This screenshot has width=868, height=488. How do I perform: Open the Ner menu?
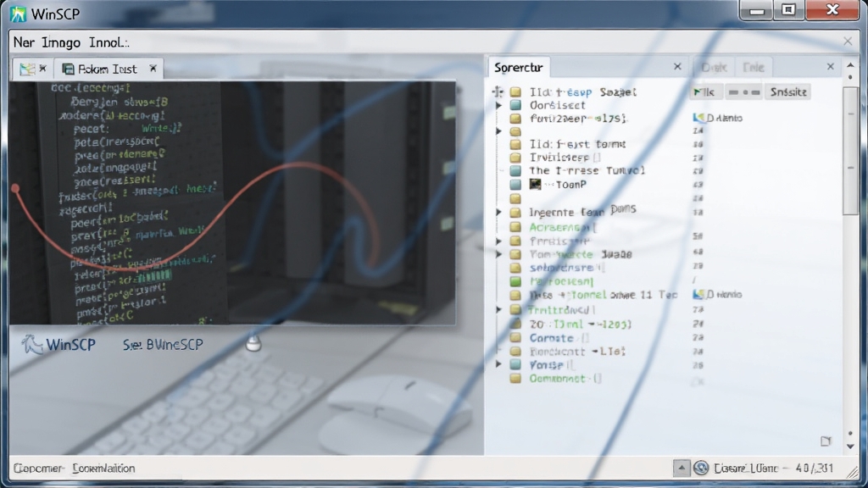click(24, 42)
